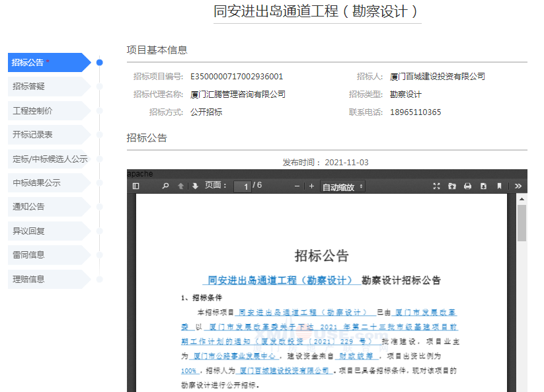Viewport: 544px width, 392px height.
Task: Zoom in the PDF document
Action: [x=311, y=186]
